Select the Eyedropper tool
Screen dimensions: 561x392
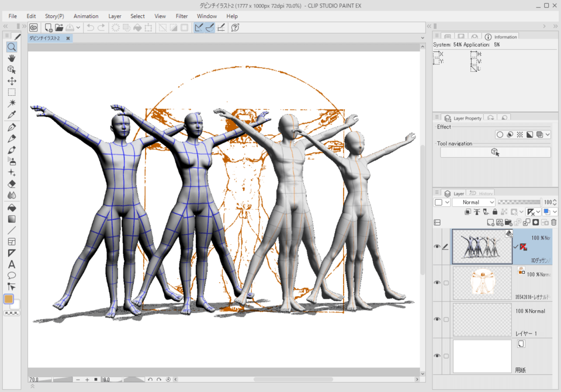coord(12,115)
